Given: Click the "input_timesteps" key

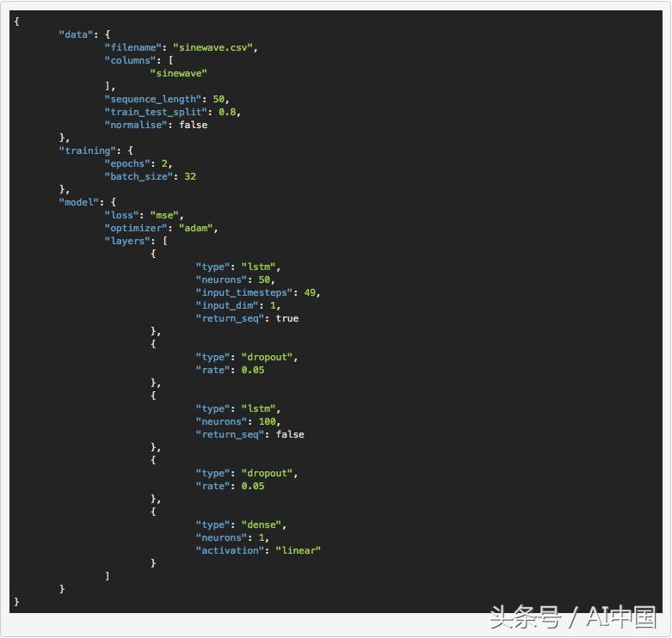Looking at the screenshot, I should click(x=244, y=292).
